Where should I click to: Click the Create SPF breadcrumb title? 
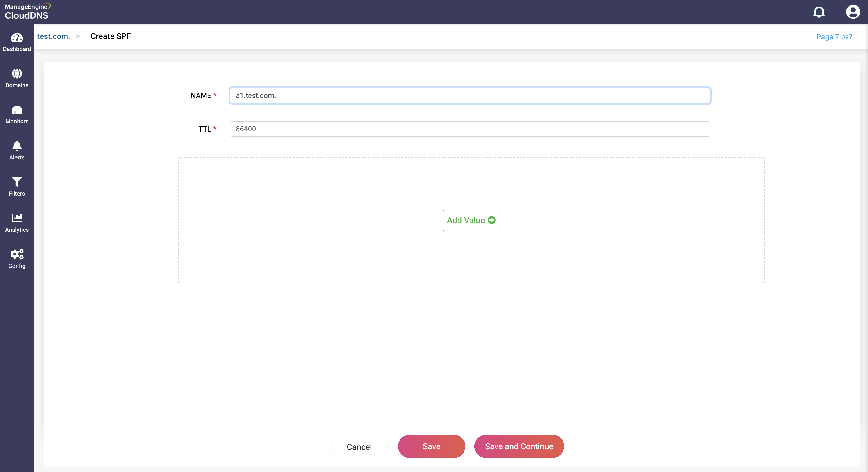tap(111, 36)
